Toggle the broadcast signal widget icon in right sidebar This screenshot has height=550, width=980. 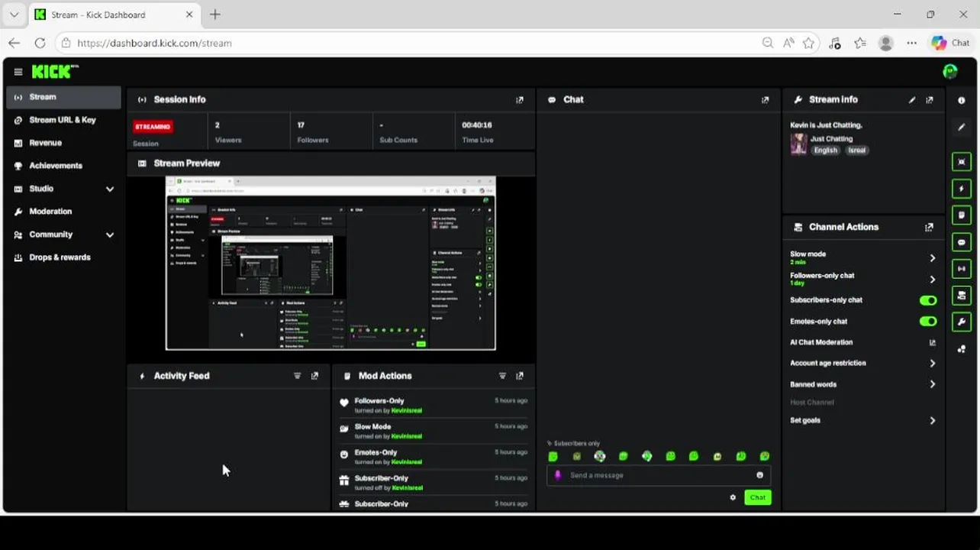[x=962, y=269]
